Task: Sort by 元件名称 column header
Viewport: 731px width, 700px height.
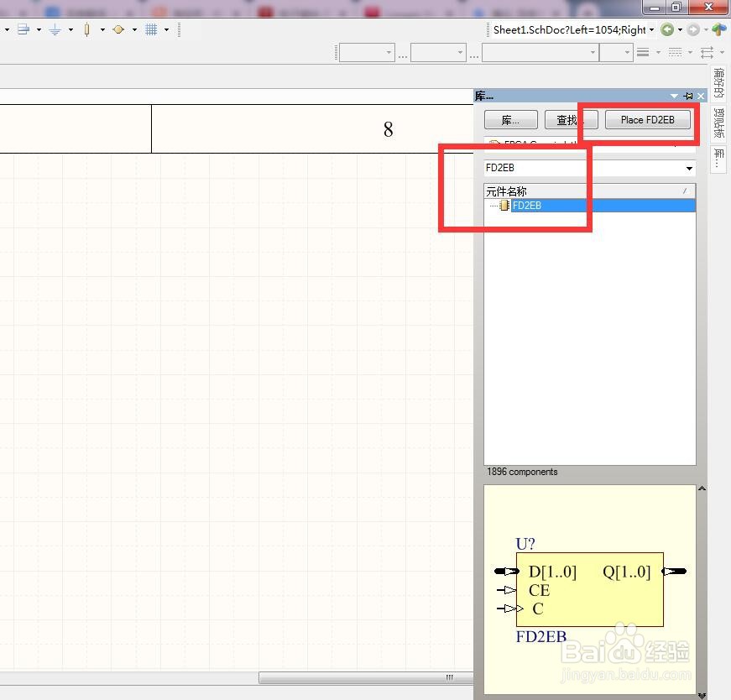Action: [x=589, y=191]
